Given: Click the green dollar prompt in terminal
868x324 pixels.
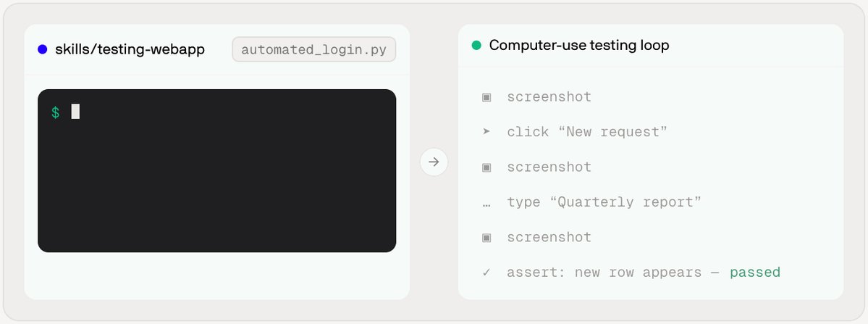Looking at the screenshot, I should (x=55, y=112).
